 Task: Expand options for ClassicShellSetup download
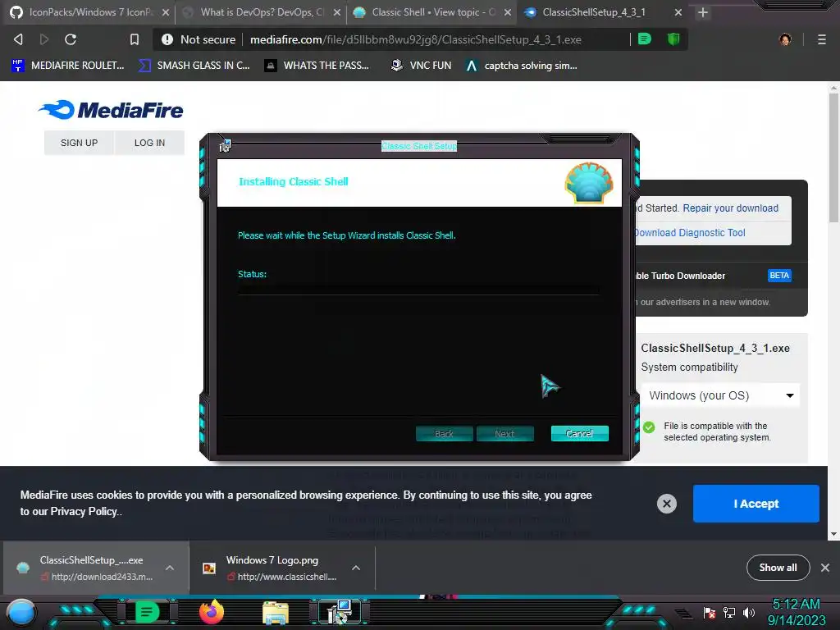(169, 568)
